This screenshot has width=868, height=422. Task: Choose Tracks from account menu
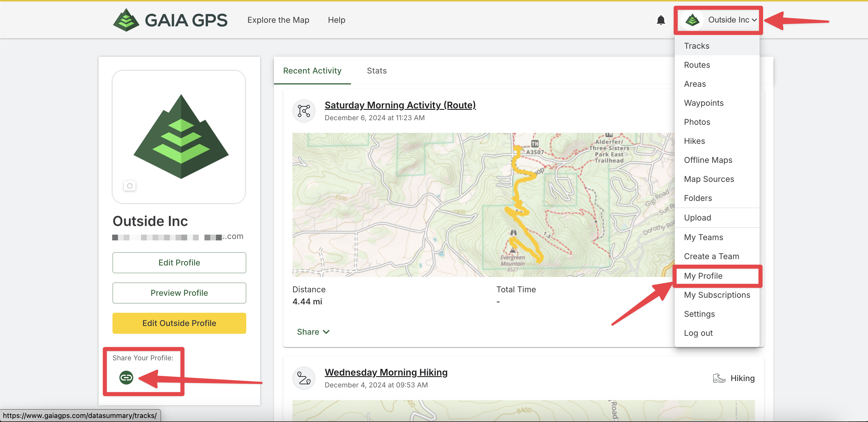point(717,46)
